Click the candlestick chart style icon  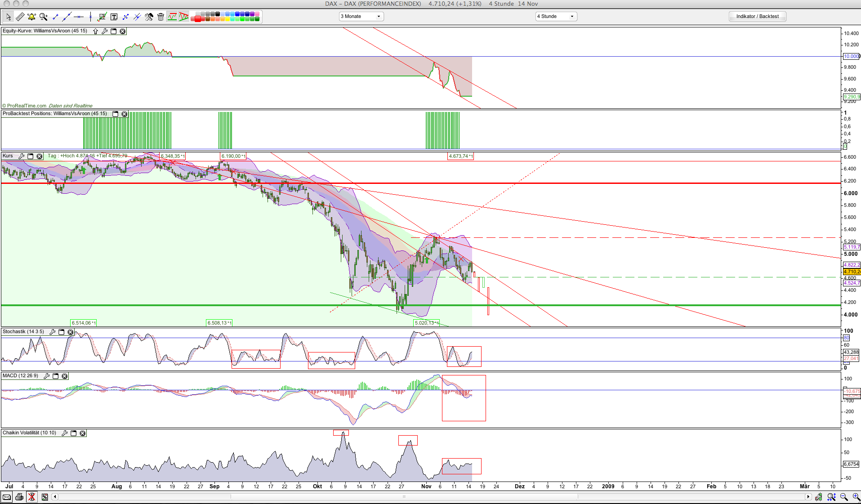(818, 497)
